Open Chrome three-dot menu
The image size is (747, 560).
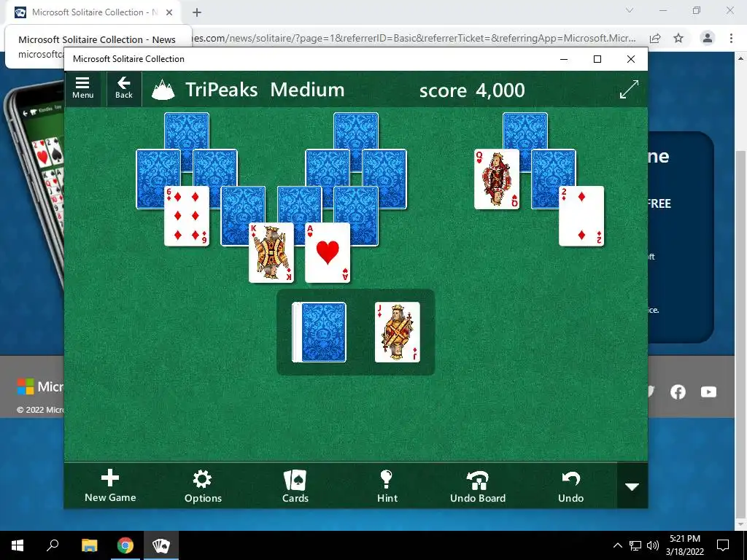731,38
